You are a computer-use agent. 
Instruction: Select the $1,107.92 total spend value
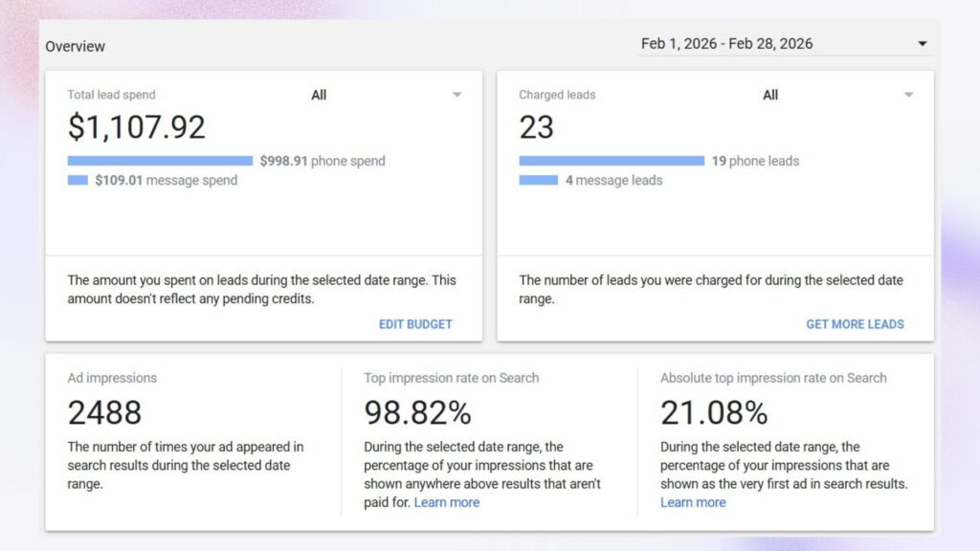(136, 127)
